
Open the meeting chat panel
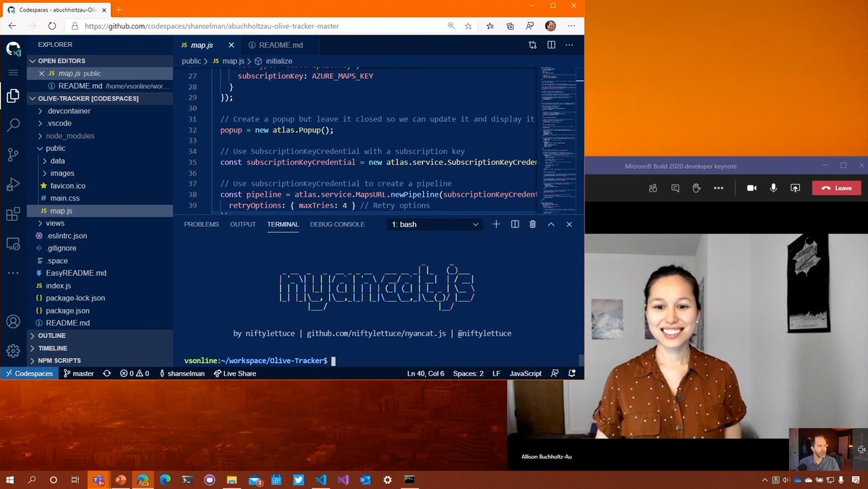(674, 187)
